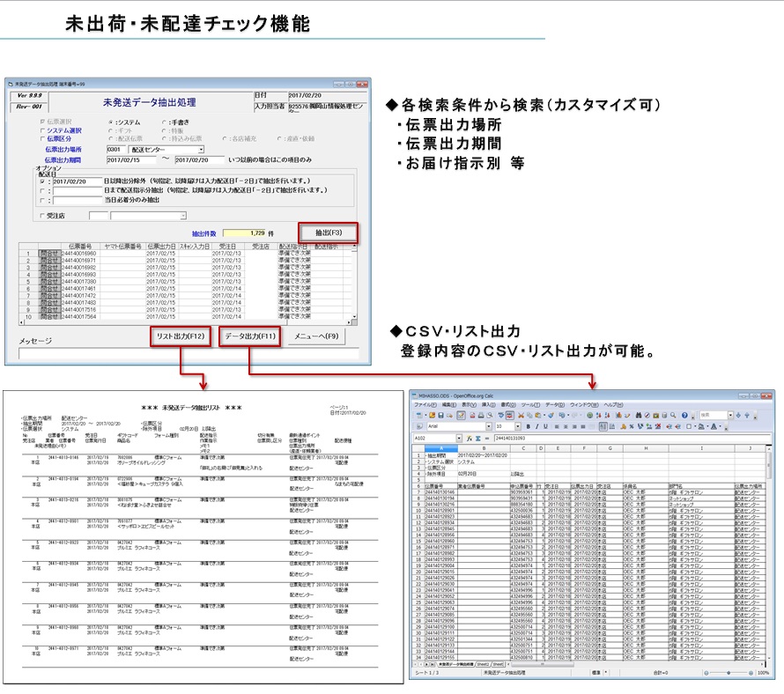This screenshot has height=694, width=784.
Task: Open the font size dropdown
Action: click(517, 426)
